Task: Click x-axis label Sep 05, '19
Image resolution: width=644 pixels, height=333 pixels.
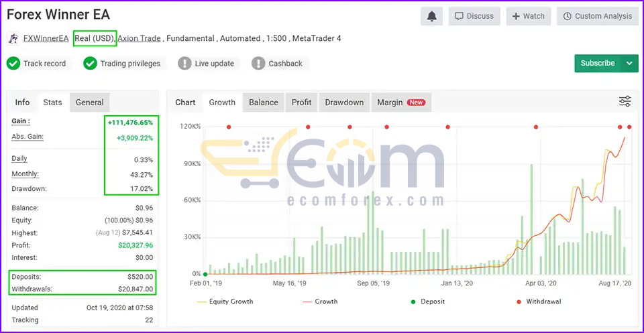Action: pos(374,283)
